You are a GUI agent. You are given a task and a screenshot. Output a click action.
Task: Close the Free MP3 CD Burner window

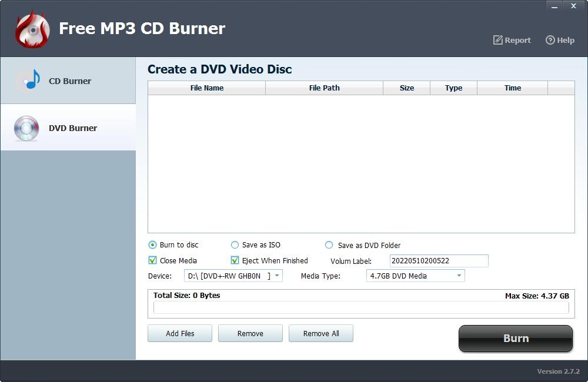[x=573, y=6]
